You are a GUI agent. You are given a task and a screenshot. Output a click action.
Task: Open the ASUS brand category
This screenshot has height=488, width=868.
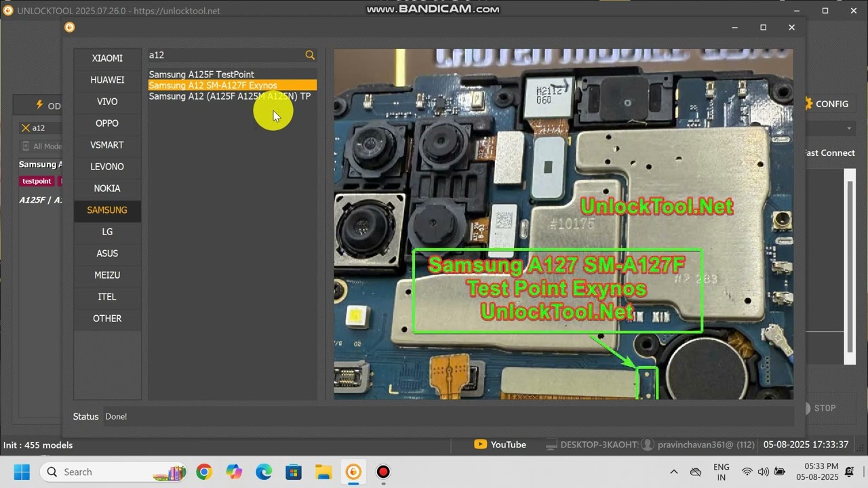pos(107,253)
